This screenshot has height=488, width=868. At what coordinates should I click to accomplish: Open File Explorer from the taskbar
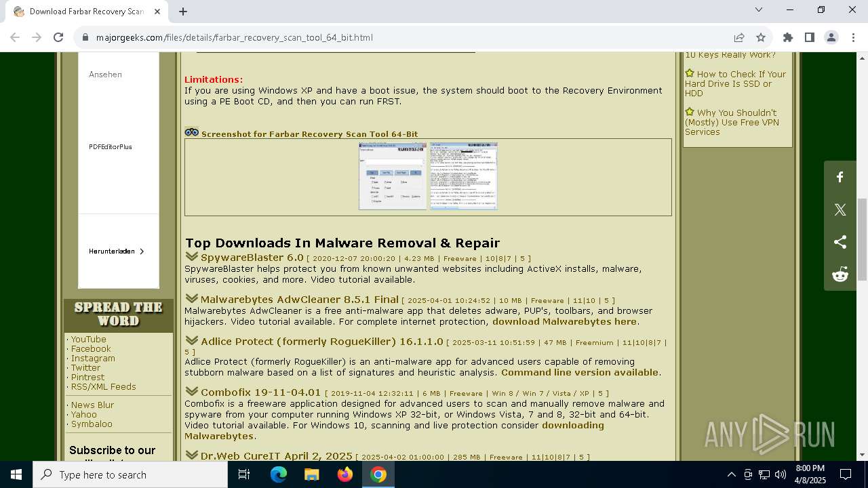click(x=312, y=474)
